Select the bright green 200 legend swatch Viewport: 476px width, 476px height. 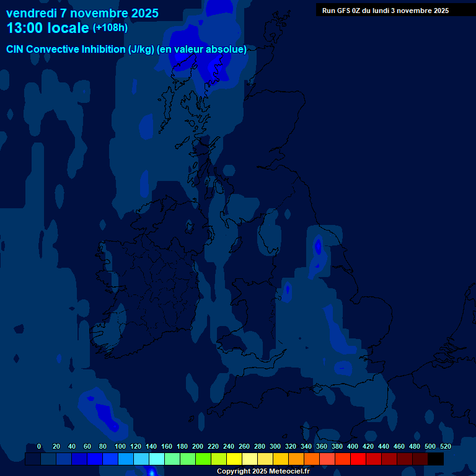pyautogui.click(x=203, y=459)
